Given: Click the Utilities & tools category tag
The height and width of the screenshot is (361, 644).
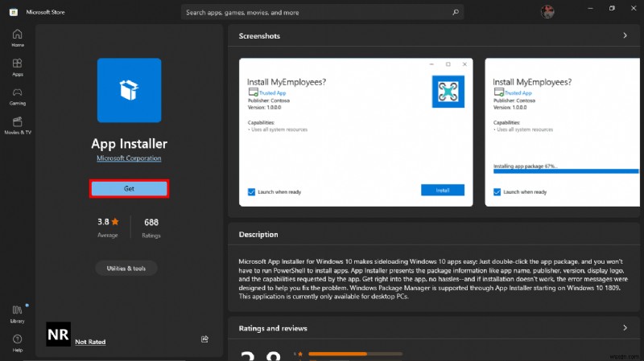Looking at the screenshot, I should 126,269.
